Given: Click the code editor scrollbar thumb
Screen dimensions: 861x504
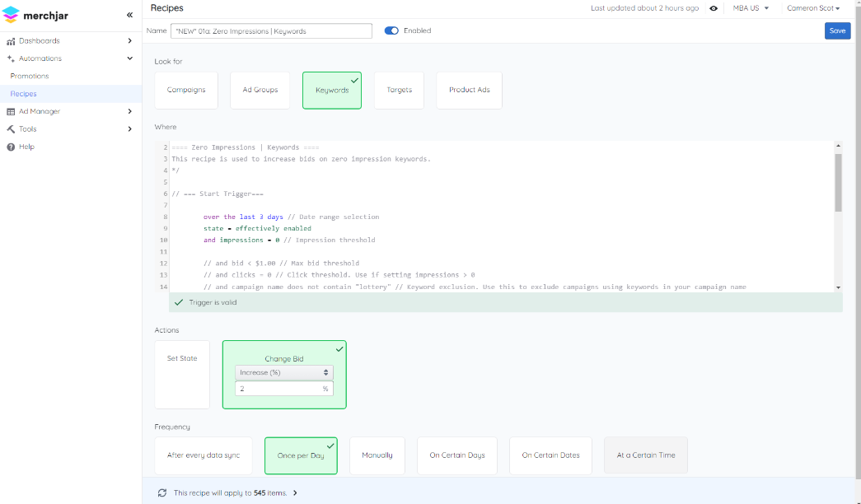Looking at the screenshot, I should pyautogui.click(x=838, y=182).
